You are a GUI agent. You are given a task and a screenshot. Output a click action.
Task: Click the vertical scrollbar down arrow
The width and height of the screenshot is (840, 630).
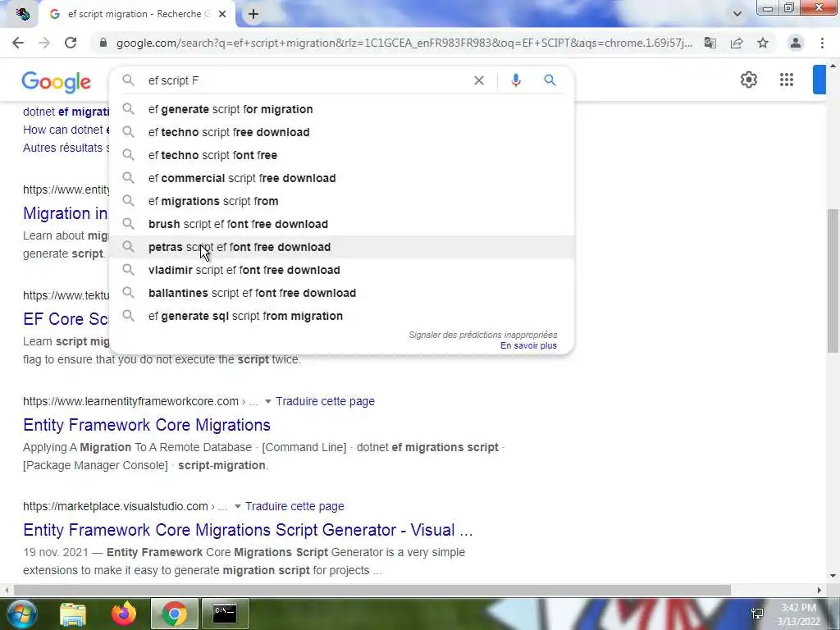832,576
